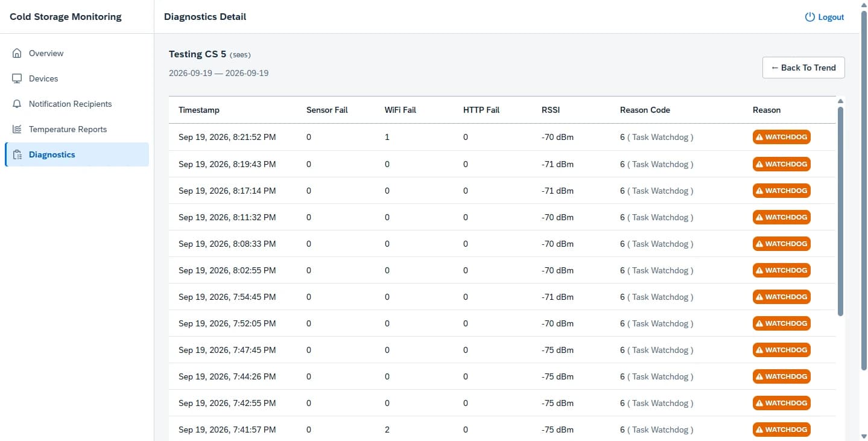Viewport: 868px width, 441px height.
Task: Click the Timestamp column header
Action: point(199,110)
